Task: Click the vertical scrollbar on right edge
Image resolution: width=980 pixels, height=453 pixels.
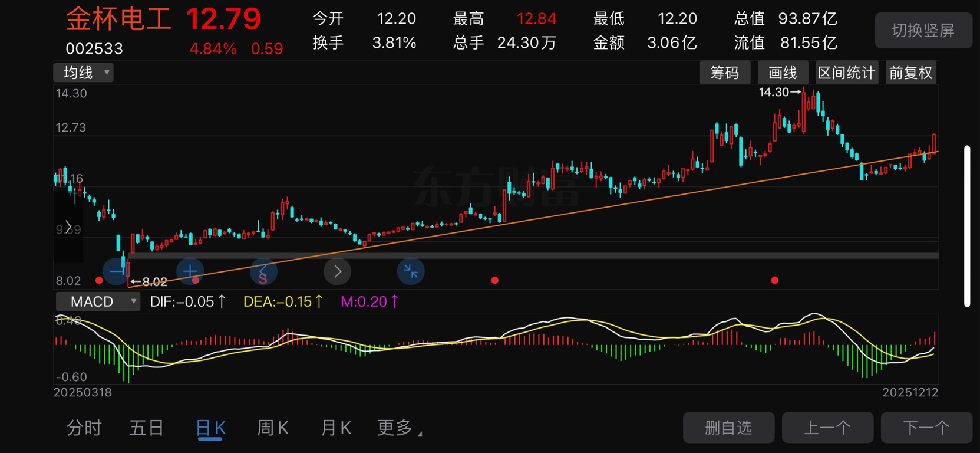Action: pos(967,226)
